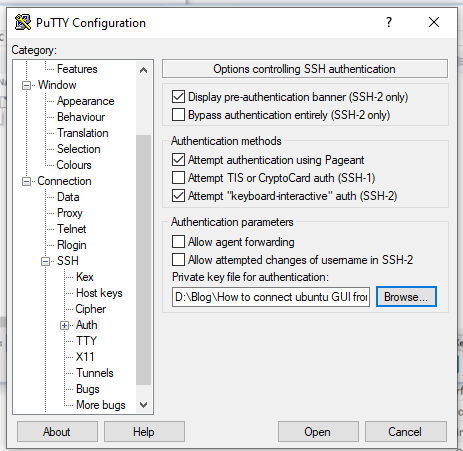Screen dimensions: 463x451
Task: Click the About button
Action: point(57,432)
